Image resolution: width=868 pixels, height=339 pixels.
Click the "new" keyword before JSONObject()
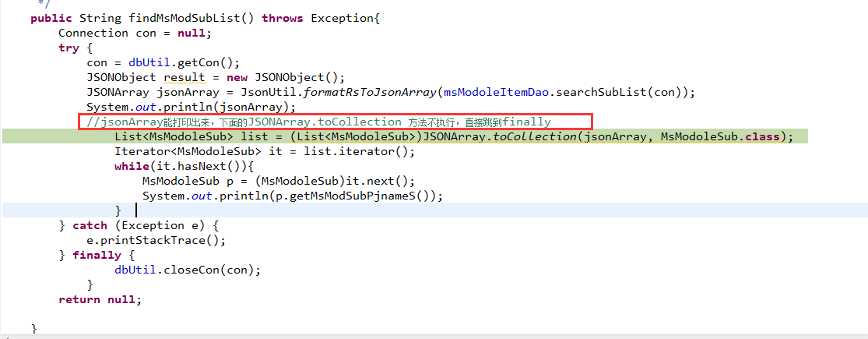click(x=237, y=78)
